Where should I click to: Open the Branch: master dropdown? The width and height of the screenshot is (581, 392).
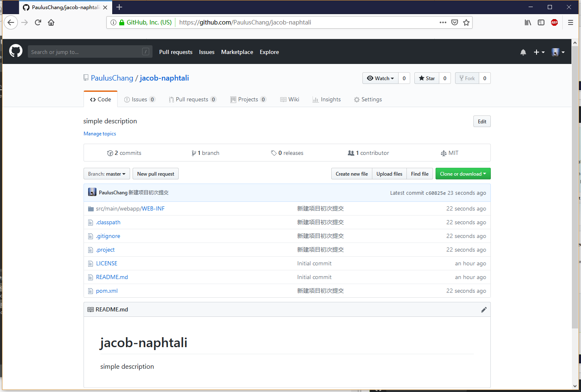(x=107, y=174)
